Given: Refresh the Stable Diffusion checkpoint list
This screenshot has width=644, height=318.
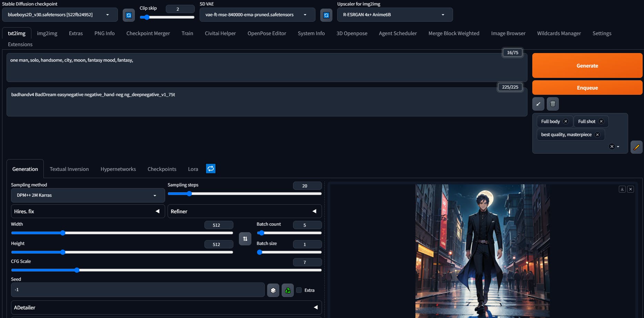Looking at the screenshot, I should point(129,15).
